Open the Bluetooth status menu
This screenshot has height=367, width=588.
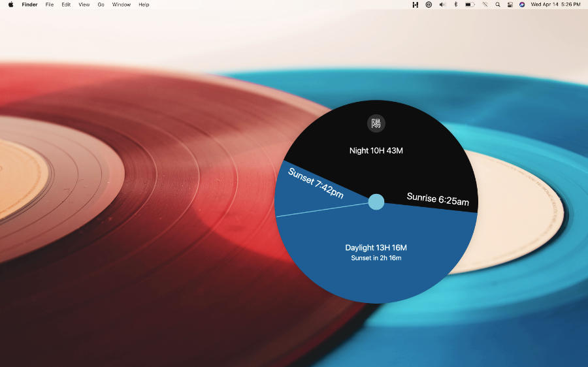click(455, 5)
